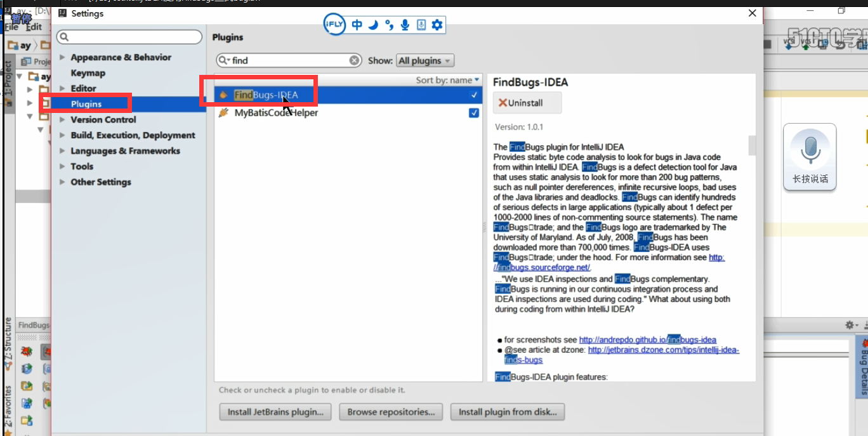Expand Build, Execution, Deployment section

pos(62,135)
